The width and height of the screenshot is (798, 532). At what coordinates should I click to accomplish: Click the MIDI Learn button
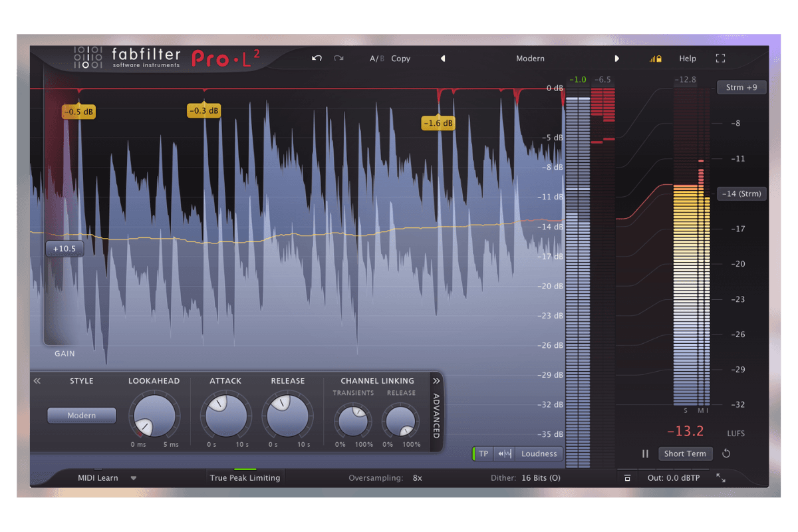[x=98, y=478]
